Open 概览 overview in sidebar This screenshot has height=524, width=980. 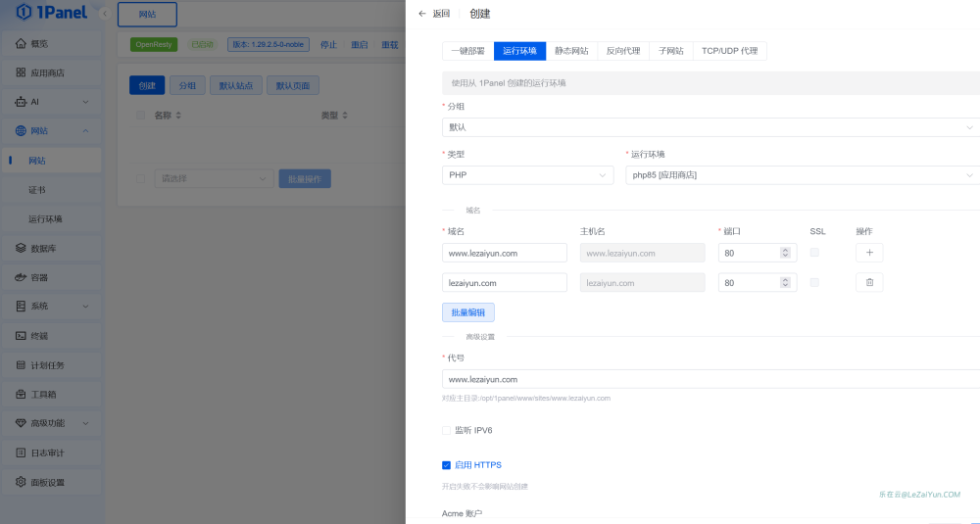pyautogui.click(x=51, y=44)
